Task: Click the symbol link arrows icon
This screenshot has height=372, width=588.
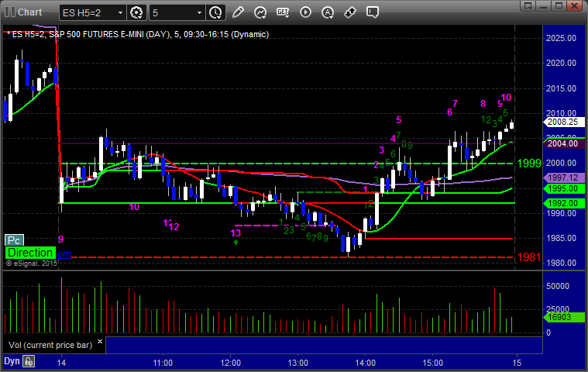Action: click(350, 12)
